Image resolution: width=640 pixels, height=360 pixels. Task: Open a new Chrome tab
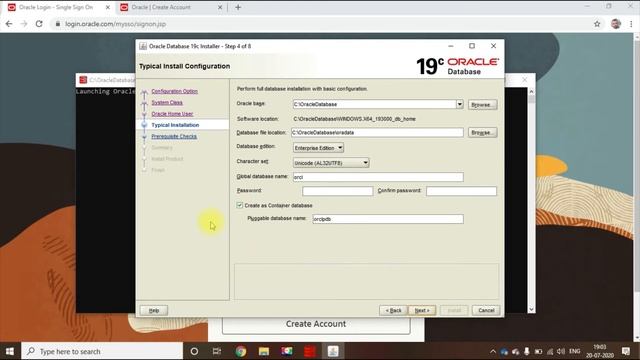(x=238, y=7)
